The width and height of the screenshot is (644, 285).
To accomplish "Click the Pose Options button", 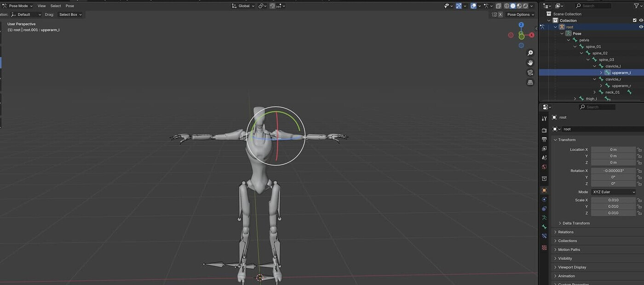I will (520, 15).
